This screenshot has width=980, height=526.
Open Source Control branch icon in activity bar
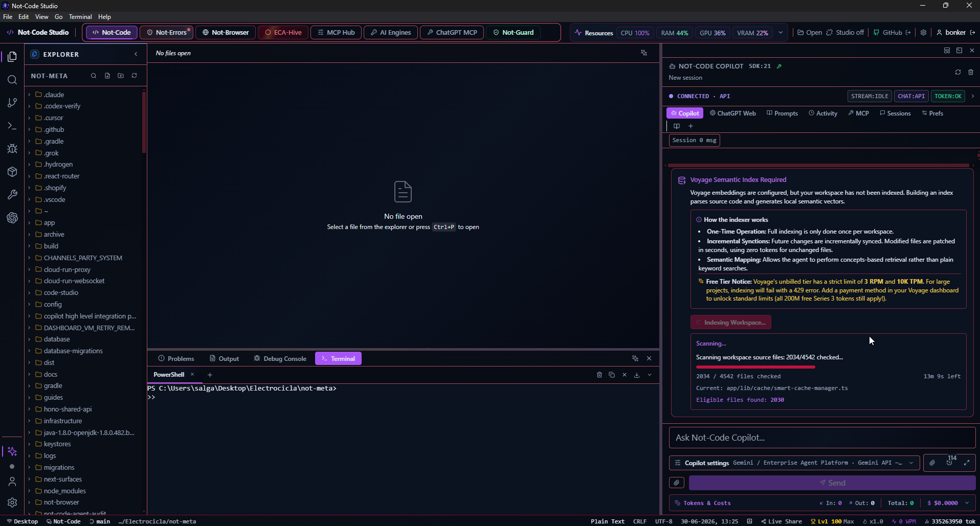click(12, 103)
